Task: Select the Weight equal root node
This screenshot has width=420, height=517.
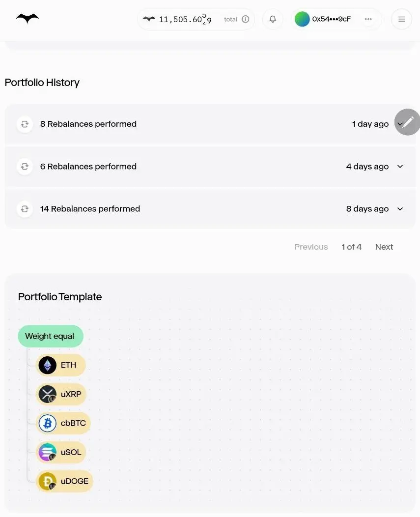Action: tap(50, 336)
